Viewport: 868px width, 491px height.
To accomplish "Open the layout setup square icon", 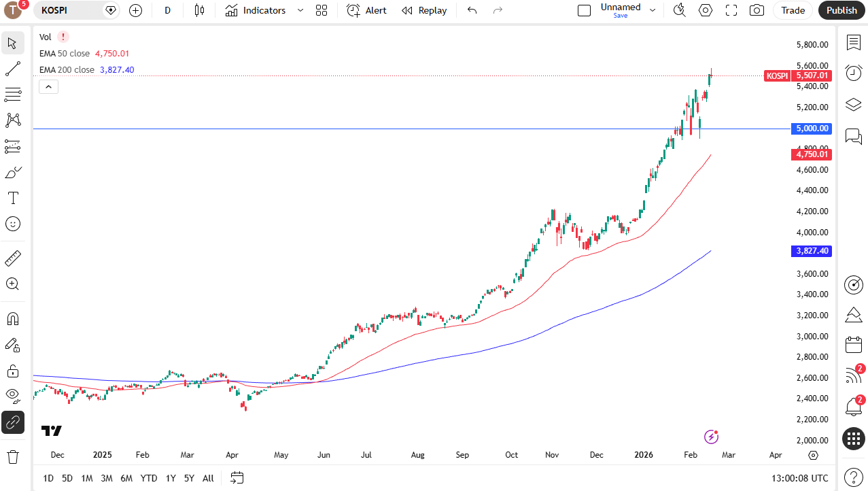I will [584, 10].
